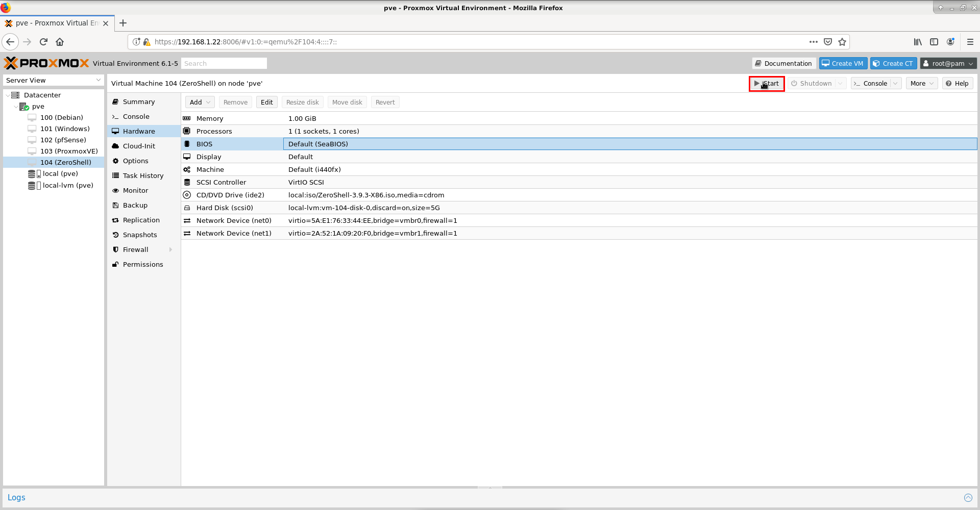This screenshot has width=980, height=510.
Task: Click the Processors row CPU icon
Action: (x=187, y=131)
